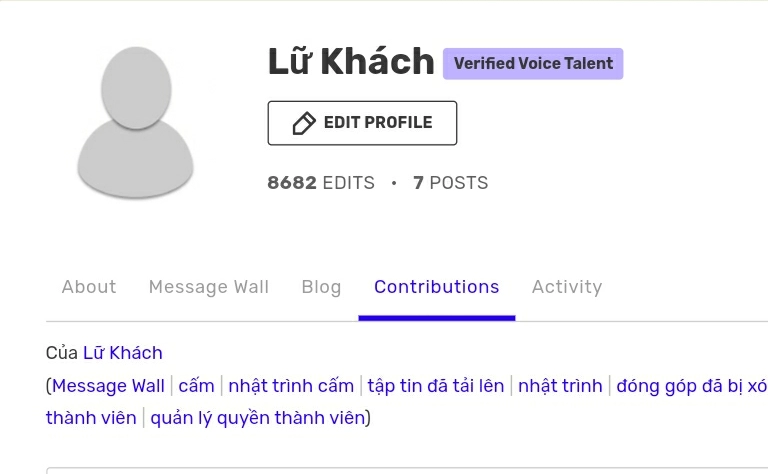Screen dimensions: 768x474
Task: Follow the Message Wall link in parentheses
Action: click(x=108, y=386)
